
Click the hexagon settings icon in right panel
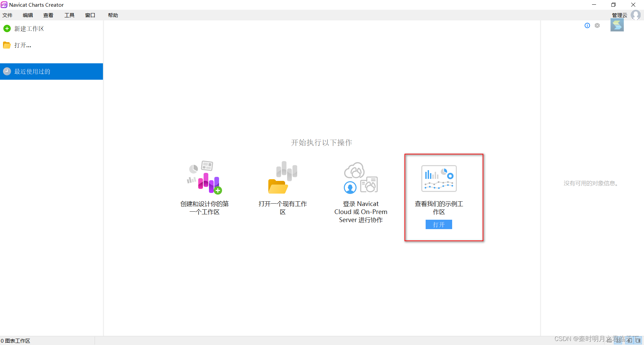(x=597, y=25)
